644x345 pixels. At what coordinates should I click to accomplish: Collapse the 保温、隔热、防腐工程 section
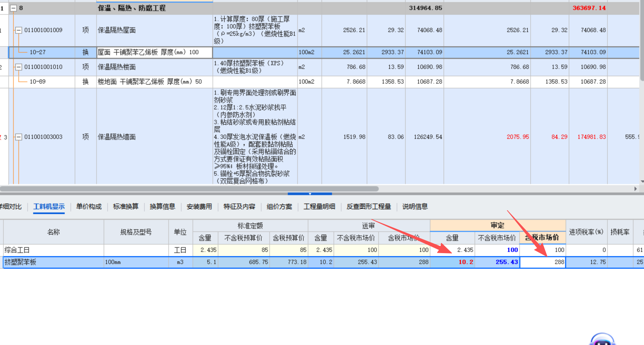coord(13,8)
